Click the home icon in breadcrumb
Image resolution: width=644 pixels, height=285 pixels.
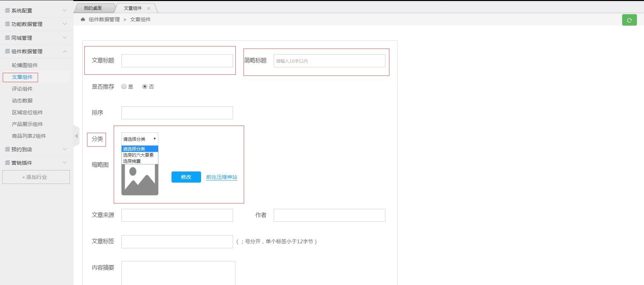point(83,20)
